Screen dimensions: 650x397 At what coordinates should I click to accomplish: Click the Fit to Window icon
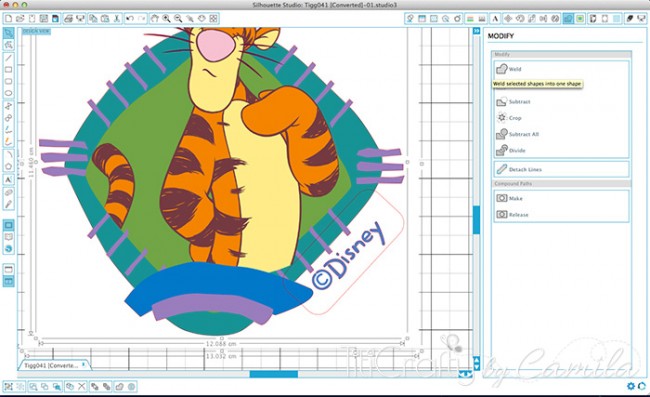[213, 19]
